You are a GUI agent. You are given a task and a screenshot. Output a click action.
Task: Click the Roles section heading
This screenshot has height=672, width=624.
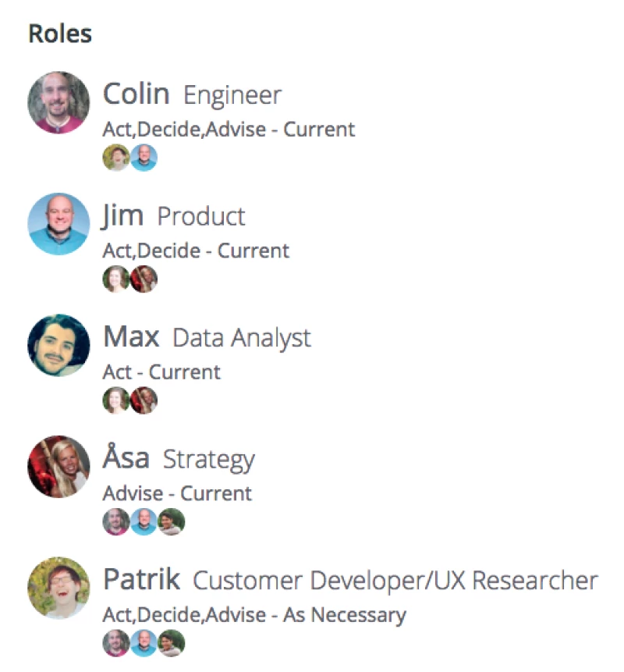[60, 34]
